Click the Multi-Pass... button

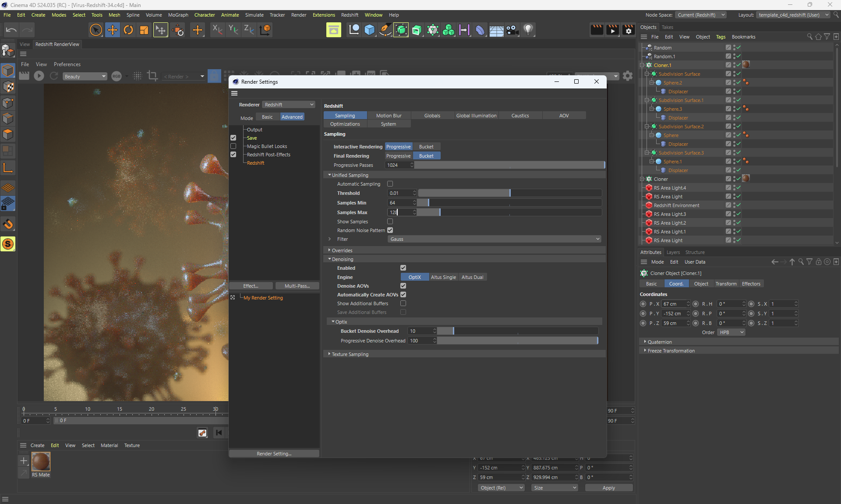click(x=297, y=286)
